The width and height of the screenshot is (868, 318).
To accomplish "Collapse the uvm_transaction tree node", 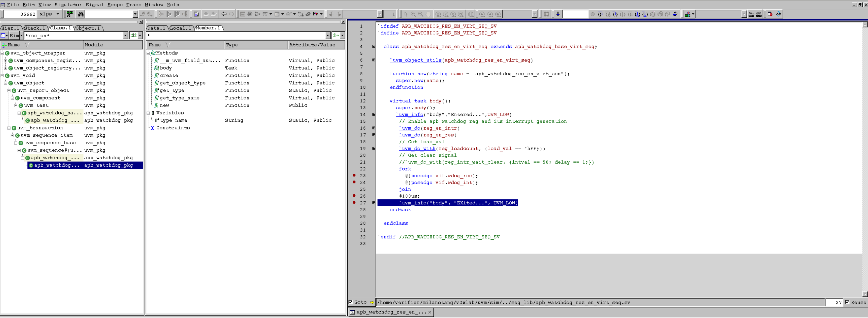I will click(9, 128).
